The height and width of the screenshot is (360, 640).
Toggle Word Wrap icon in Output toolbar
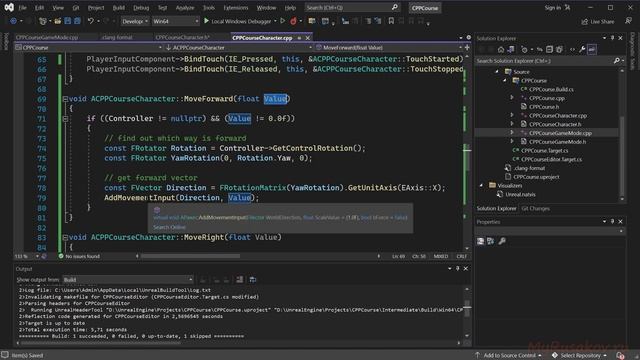(x=253, y=280)
